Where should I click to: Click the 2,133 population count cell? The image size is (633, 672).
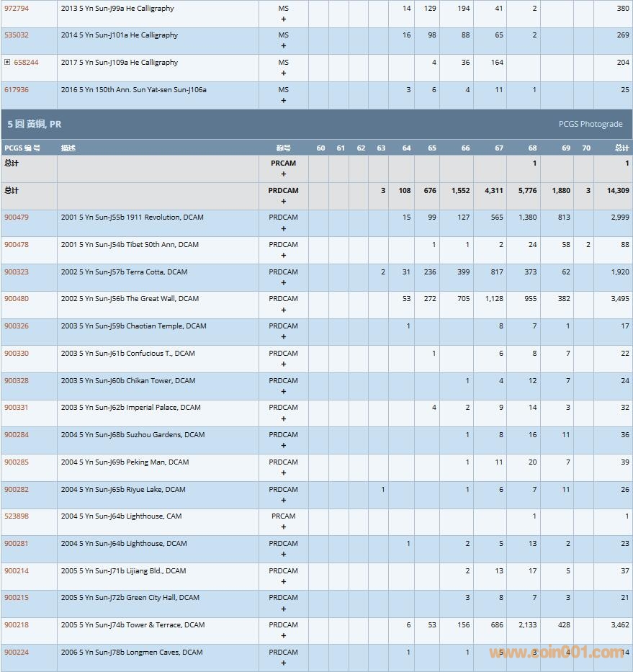(527, 625)
